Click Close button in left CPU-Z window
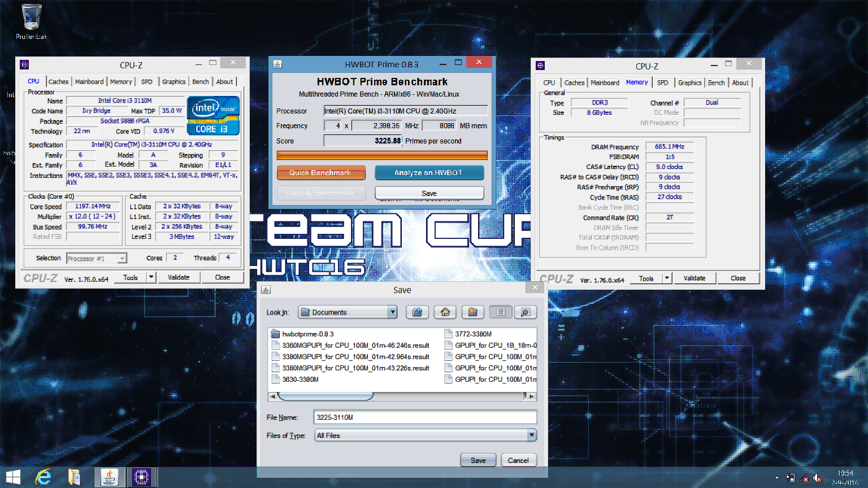The width and height of the screenshot is (868, 488). (x=223, y=277)
